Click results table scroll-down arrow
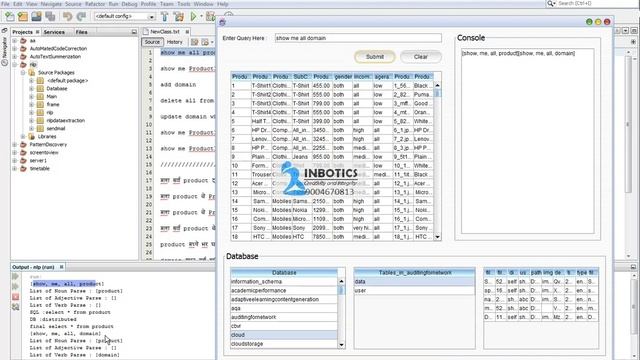Viewport: 640px width, 360px height. 438,237
